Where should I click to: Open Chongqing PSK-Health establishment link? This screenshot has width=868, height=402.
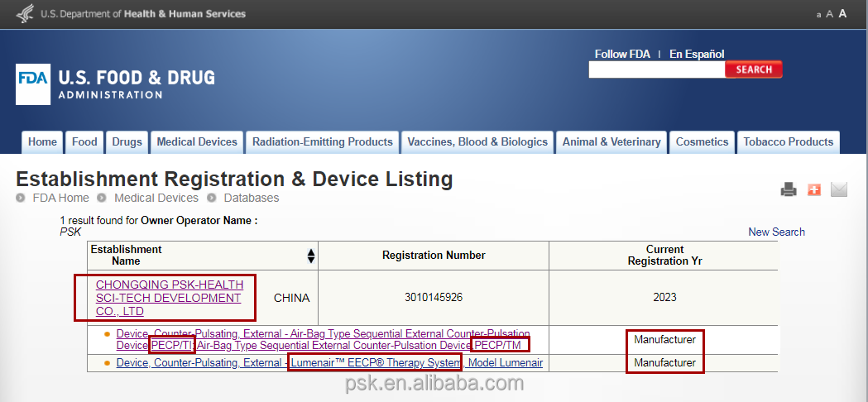click(169, 298)
